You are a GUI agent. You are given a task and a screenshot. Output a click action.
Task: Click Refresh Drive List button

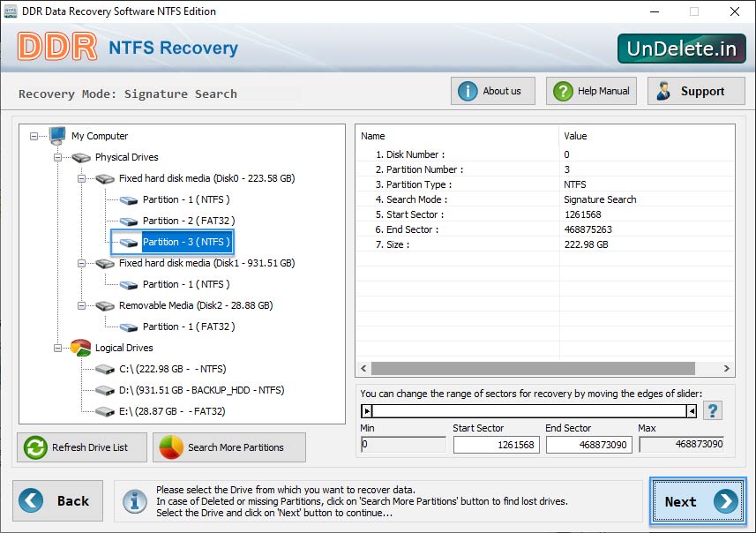82,447
